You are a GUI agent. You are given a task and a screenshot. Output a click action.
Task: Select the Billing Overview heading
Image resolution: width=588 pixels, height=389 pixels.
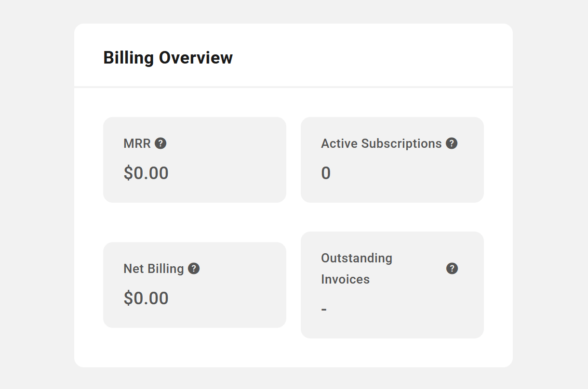coord(168,58)
